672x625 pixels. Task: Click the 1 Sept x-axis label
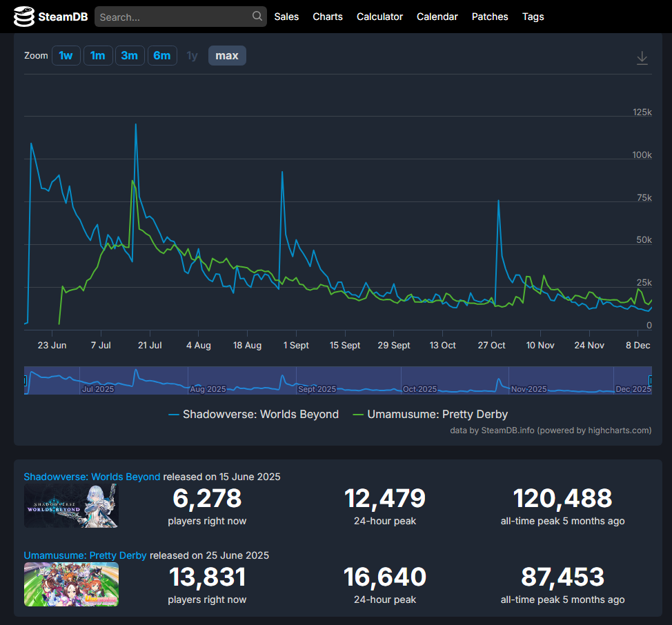click(x=296, y=346)
